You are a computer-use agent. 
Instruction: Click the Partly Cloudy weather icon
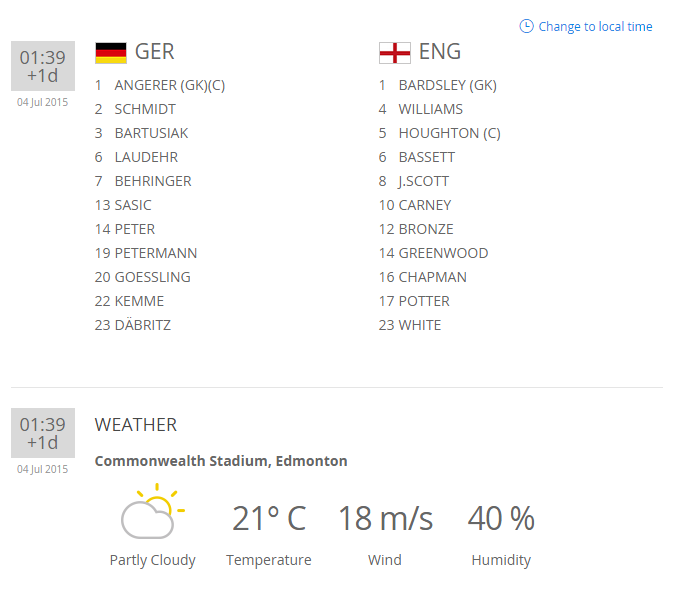coord(151,512)
